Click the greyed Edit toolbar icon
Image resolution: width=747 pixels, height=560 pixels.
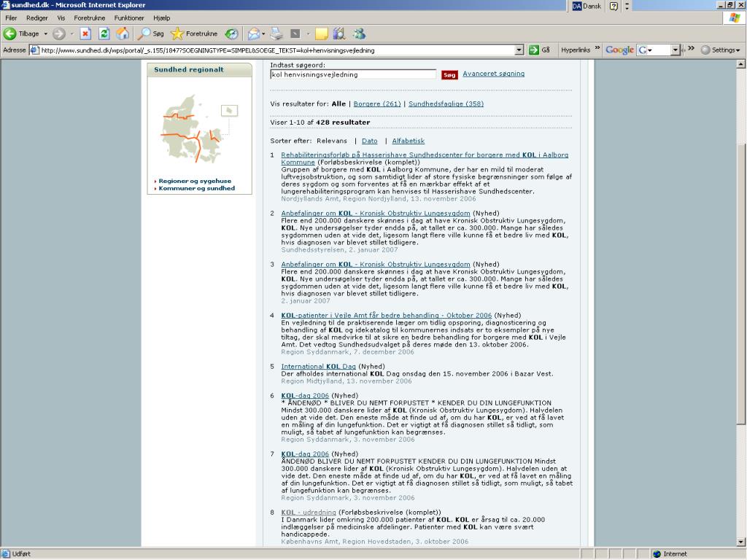click(x=295, y=34)
